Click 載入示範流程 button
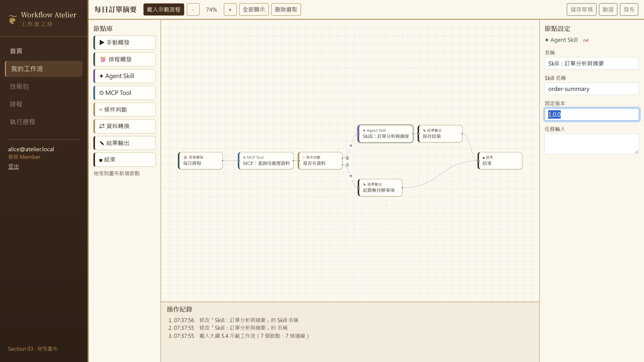Image resolution: width=644 pixels, height=362 pixels. click(164, 9)
